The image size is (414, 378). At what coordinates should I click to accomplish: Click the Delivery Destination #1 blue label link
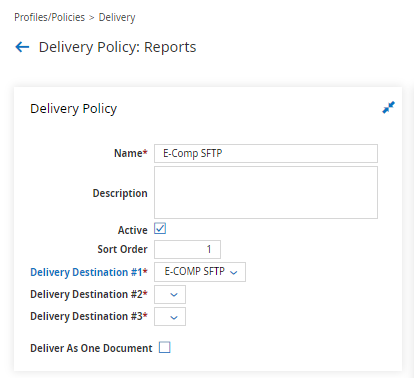point(89,272)
